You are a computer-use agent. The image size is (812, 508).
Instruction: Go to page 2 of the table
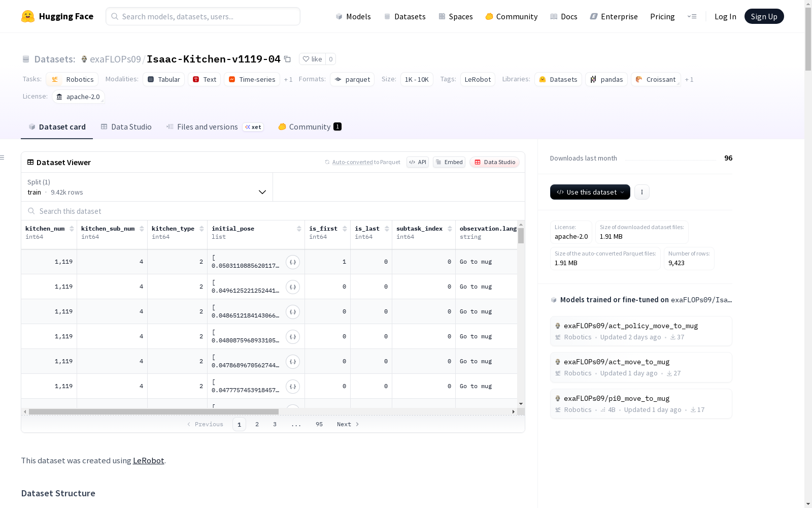[257, 424]
